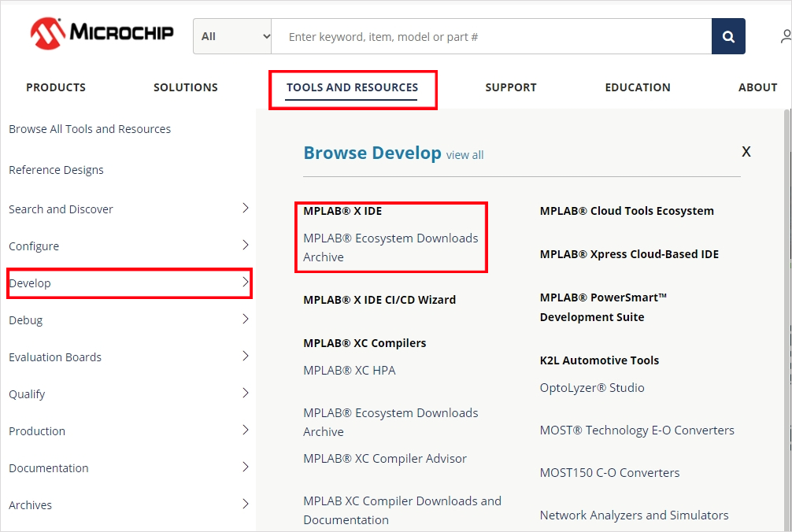
Task: Select the Debug sidebar label
Action: click(26, 320)
